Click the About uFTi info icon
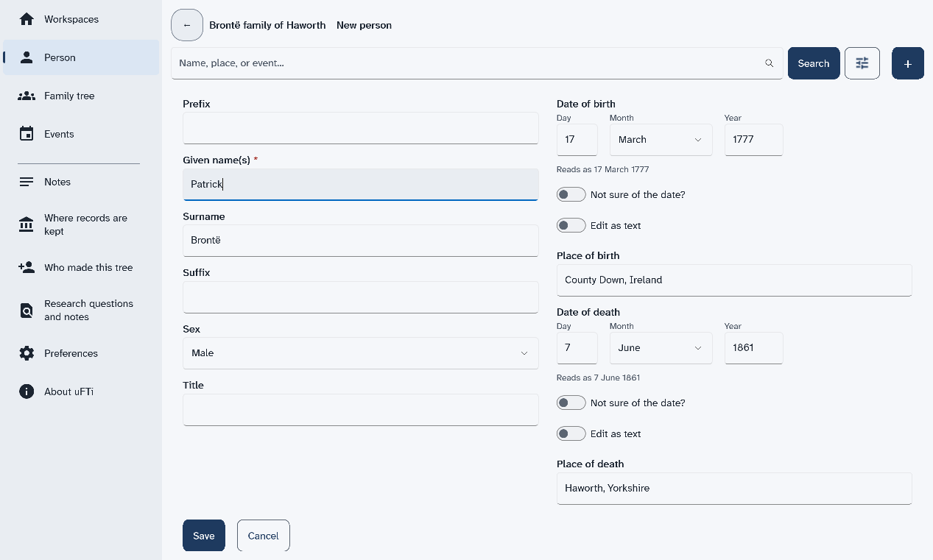Screen dimensions: 933x560 (27, 391)
